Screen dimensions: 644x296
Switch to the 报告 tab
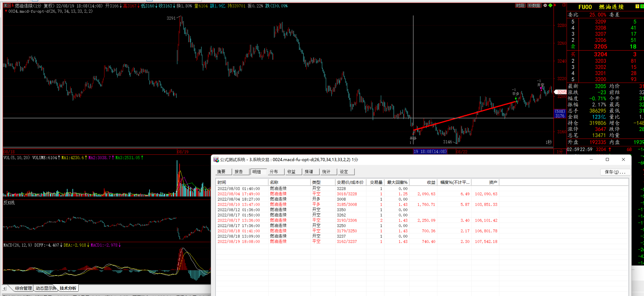(x=241, y=171)
